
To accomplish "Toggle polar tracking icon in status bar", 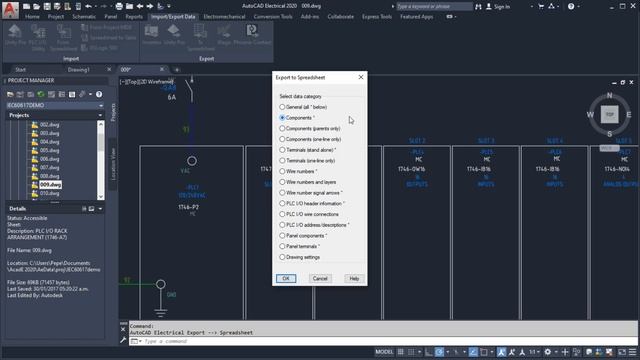I will pos(439,352).
